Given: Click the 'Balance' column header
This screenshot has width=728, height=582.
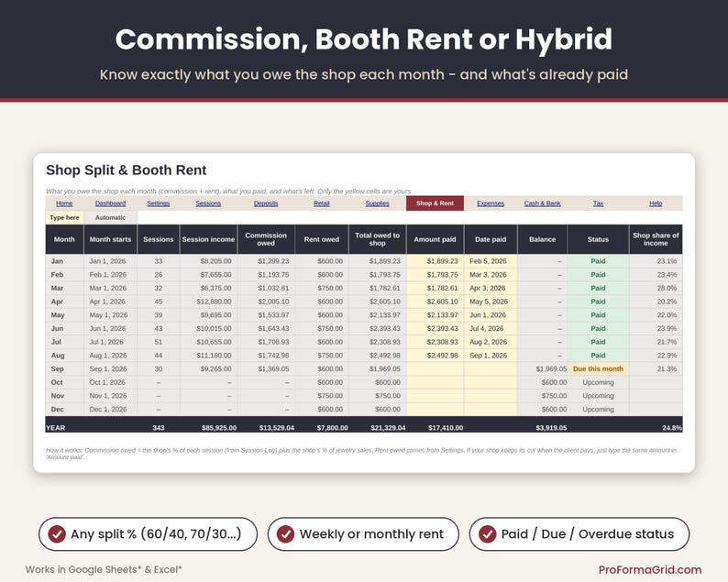Looking at the screenshot, I should point(542,239).
